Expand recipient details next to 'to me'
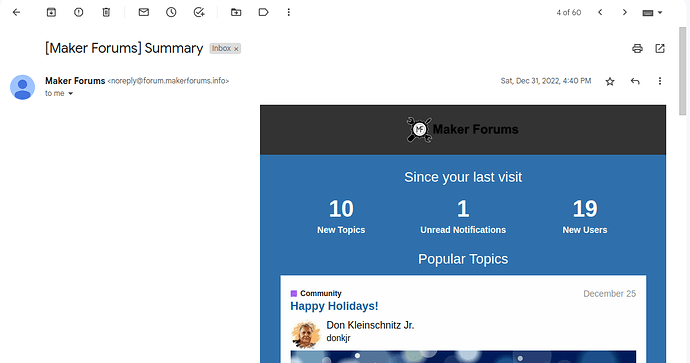690x363 pixels. [70, 93]
